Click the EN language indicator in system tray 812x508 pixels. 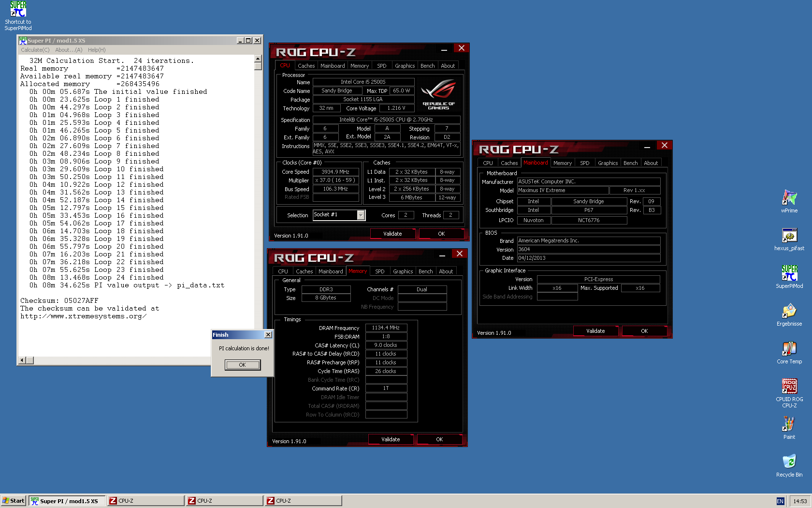[780, 501]
